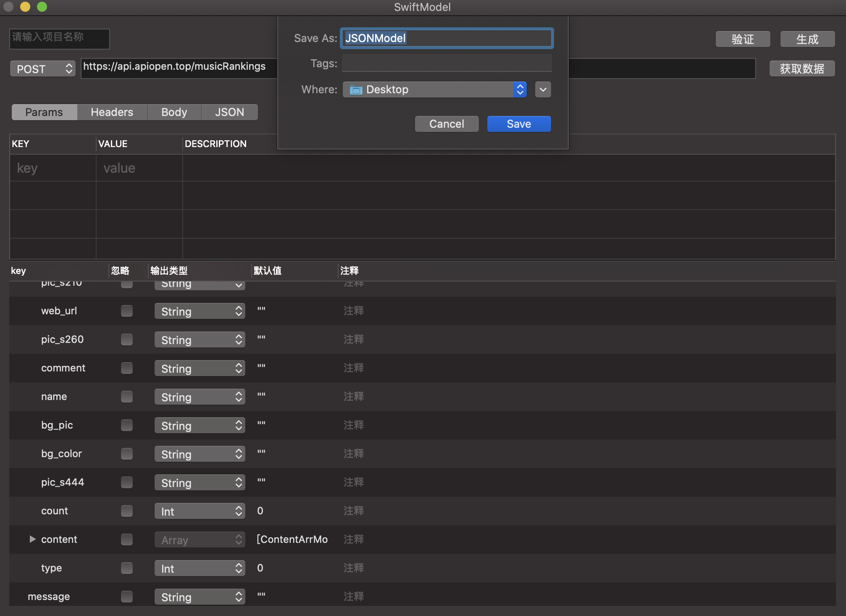This screenshot has width=846, height=616.
Task: Click the green zoom window button
Action: [x=42, y=7]
